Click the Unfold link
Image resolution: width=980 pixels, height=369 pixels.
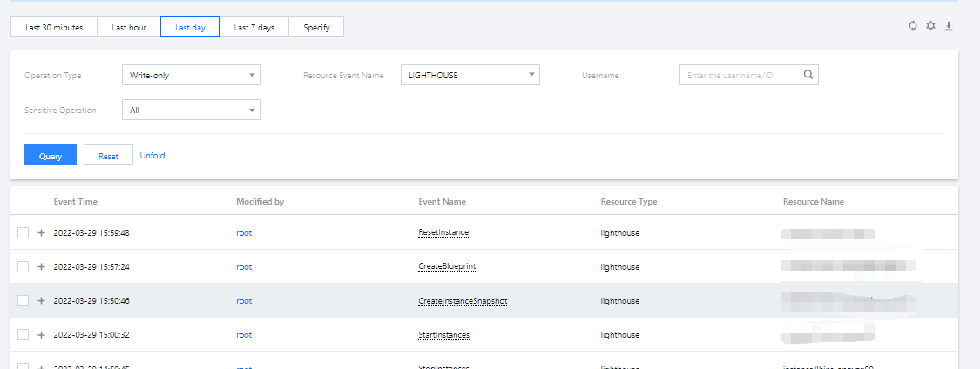(x=152, y=156)
